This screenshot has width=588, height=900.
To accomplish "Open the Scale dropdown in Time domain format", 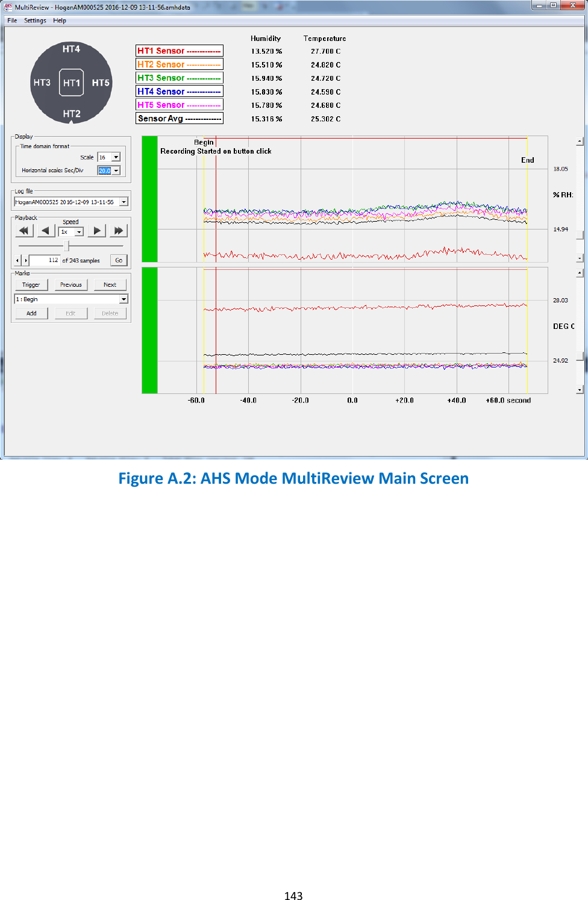I will 114,157.
